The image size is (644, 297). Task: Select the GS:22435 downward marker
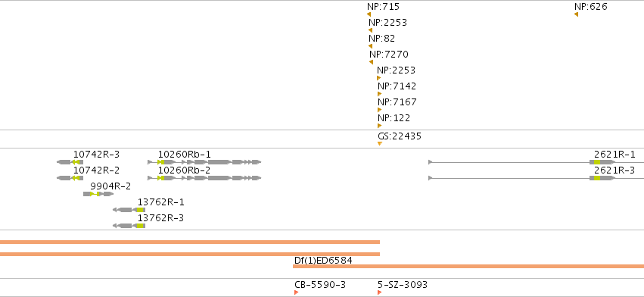(x=380, y=143)
